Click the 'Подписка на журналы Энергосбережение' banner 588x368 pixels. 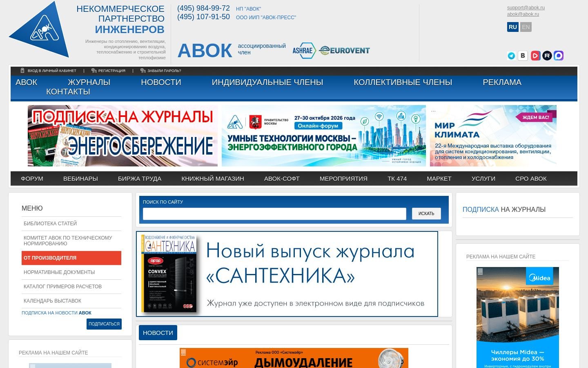(x=122, y=136)
